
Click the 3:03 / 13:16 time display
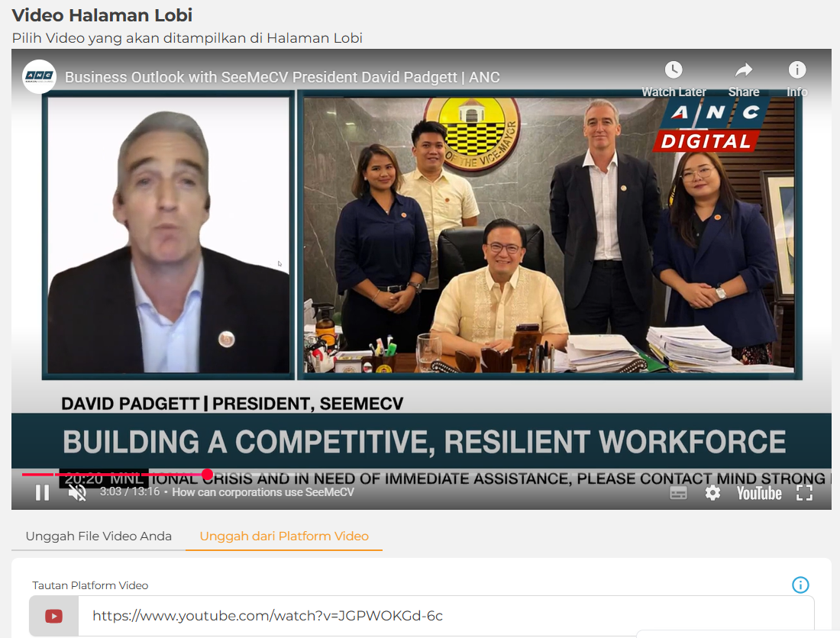pos(129,493)
